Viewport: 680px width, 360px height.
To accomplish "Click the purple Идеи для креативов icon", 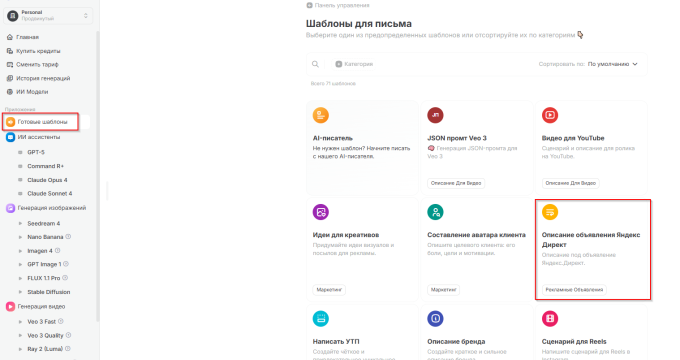I will 321,212.
